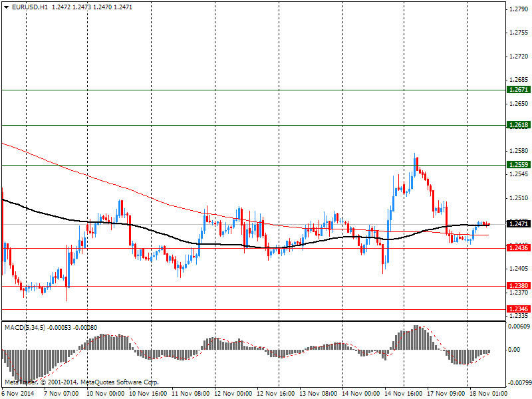Select the red 1.2436 support level label

click(x=519, y=247)
